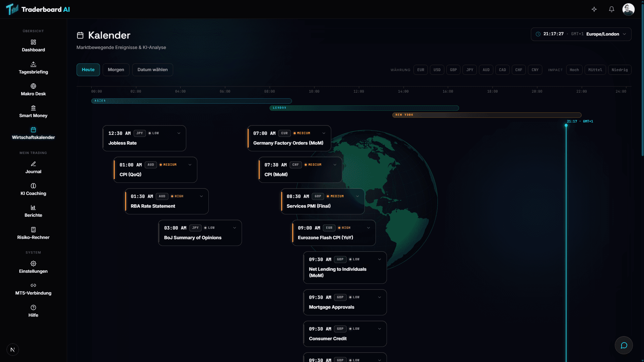Click the New York session bar
644x362 pixels.
tap(487, 115)
